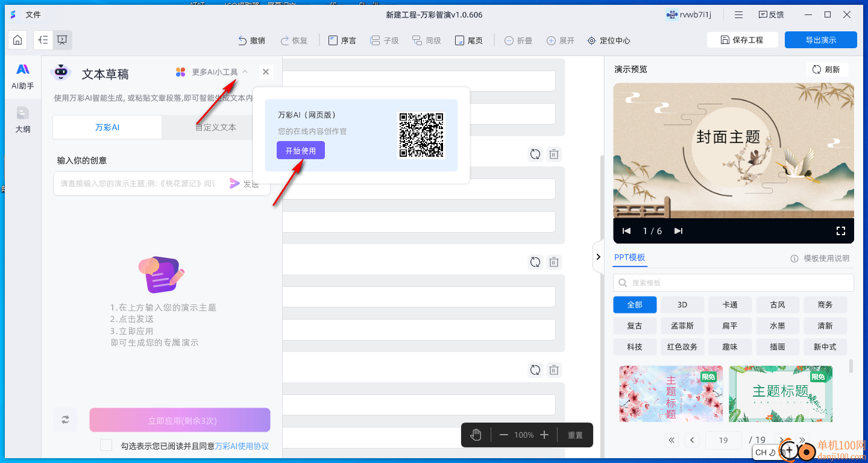Click the 搜索模板 search box
868x463 pixels.
(734, 283)
